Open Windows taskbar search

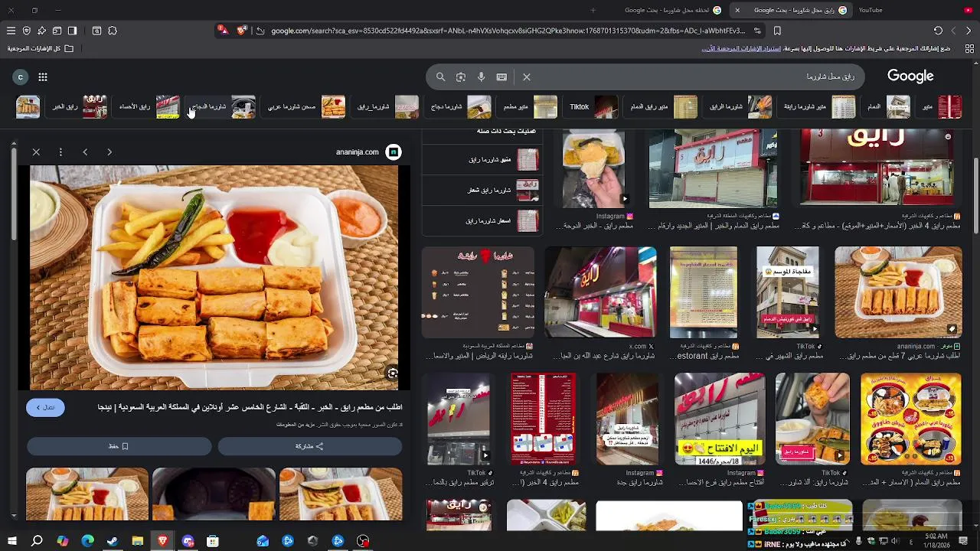click(x=37, y=541)
